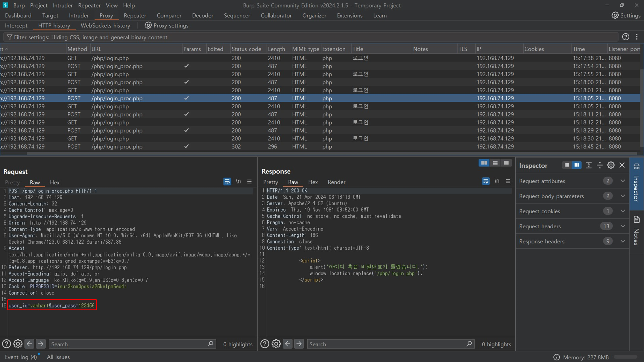Open HTTP history three-dot options menu
The width and height of the screenshot is (644, 362).
(x=636, y=37)
